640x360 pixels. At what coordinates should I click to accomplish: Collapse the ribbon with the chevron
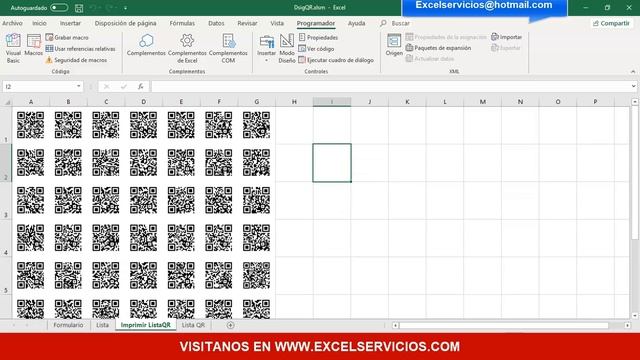(633, 71)
